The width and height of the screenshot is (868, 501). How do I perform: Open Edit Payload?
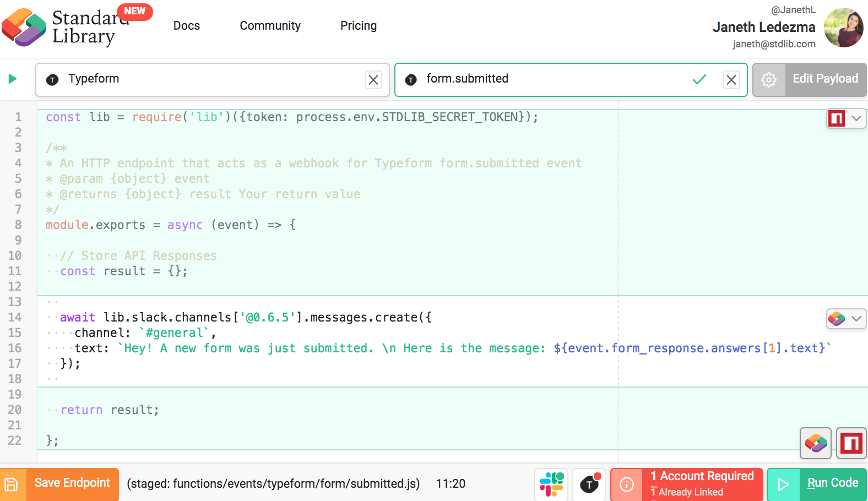(825, 79)
